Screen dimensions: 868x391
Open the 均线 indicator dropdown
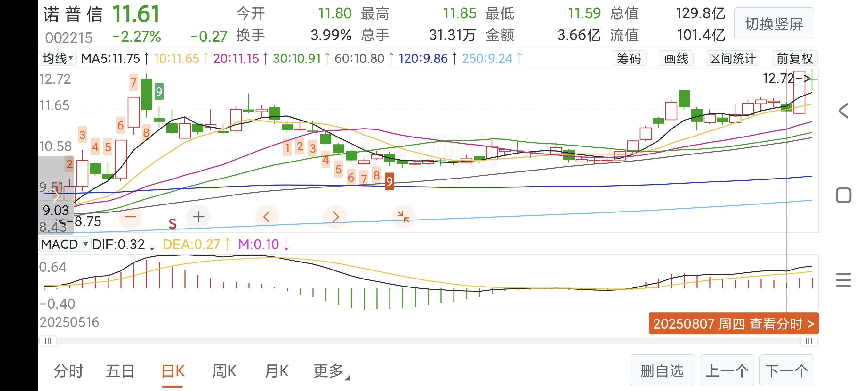point(58,58)
